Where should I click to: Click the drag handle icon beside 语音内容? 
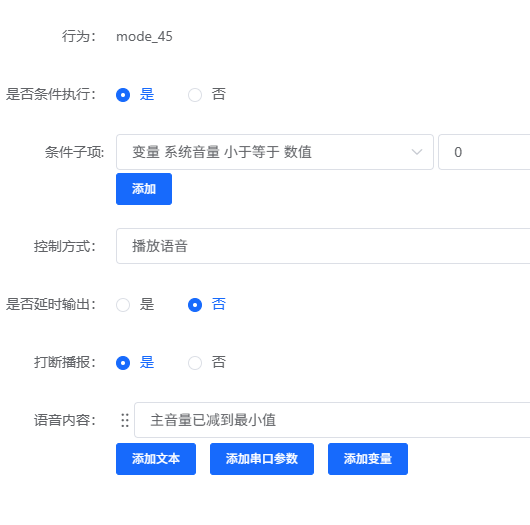pyautogui.click(x=125, y=420)
